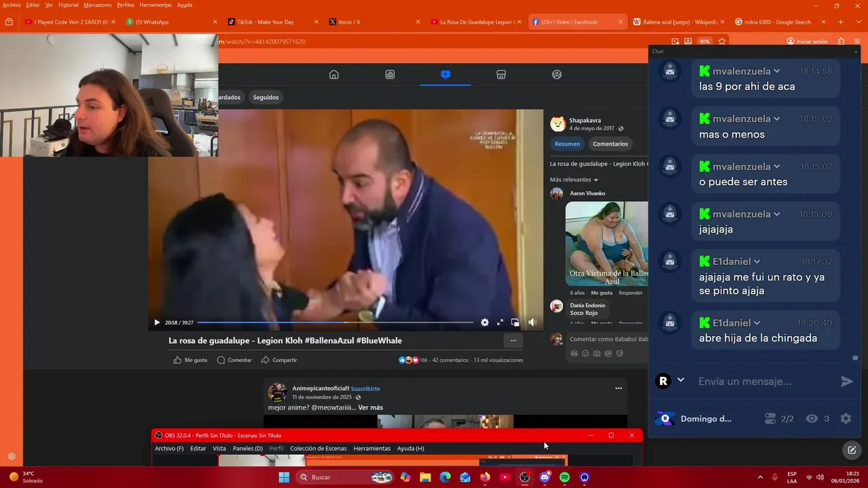Send the chat message arrow

coord(846,382)
